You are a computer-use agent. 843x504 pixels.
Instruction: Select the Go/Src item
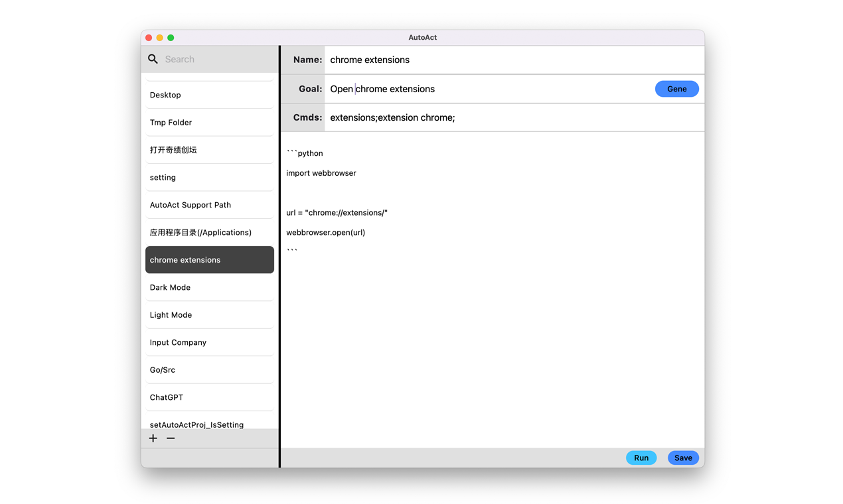pos(210,370)
